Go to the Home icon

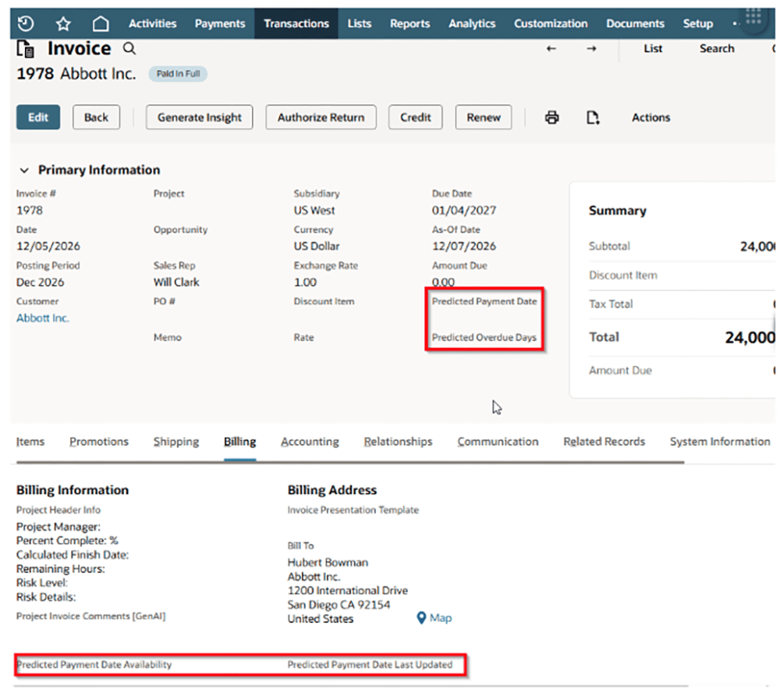pos(101,23)
